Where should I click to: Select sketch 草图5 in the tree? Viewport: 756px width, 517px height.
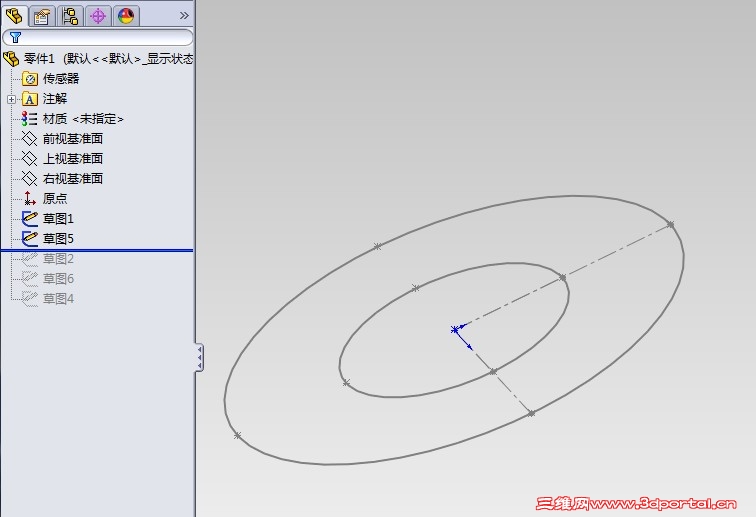click(x=58, y=239)
